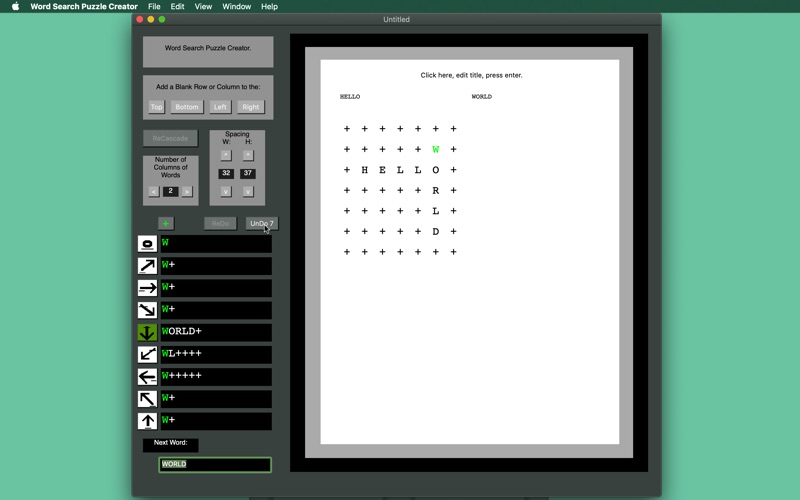Image resolution: width=800 pixels, height=500 pixels.
Task: Add a blank row to the Bottom
Action: [x=186, y=107]
